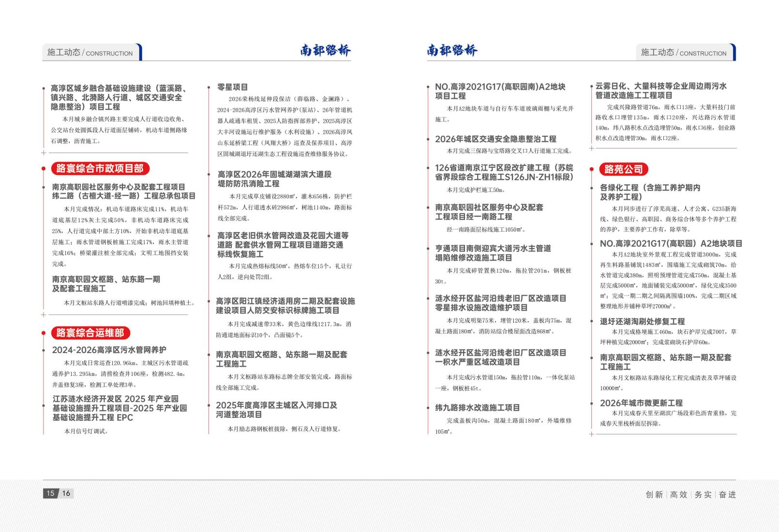The width and height of the screenshot is (779, 532).
Task: Click the 路苑公司 red section badge
Action: click(624, 169)
